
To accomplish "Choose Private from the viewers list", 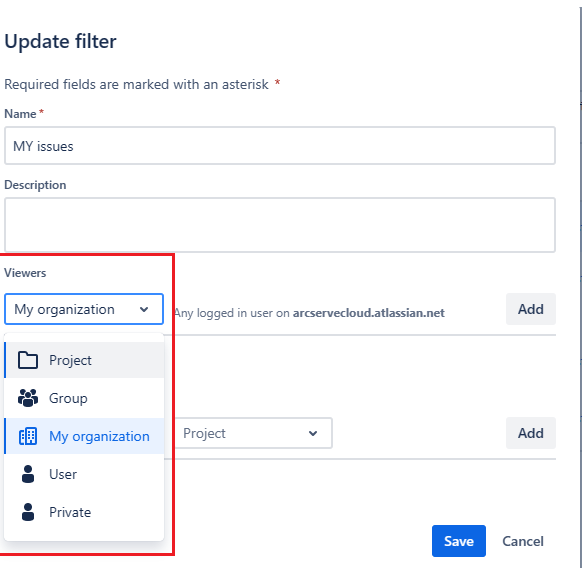I will pos(84,512).
